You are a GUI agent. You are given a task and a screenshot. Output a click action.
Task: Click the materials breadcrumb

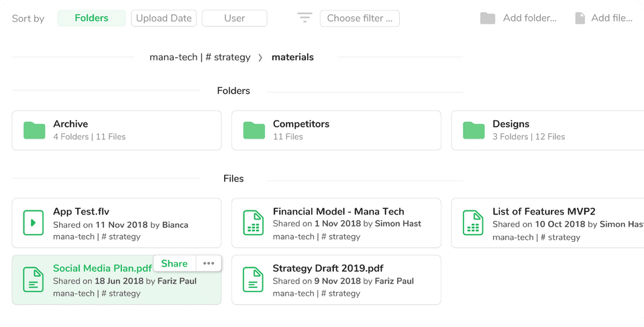(x=293, y=57)
